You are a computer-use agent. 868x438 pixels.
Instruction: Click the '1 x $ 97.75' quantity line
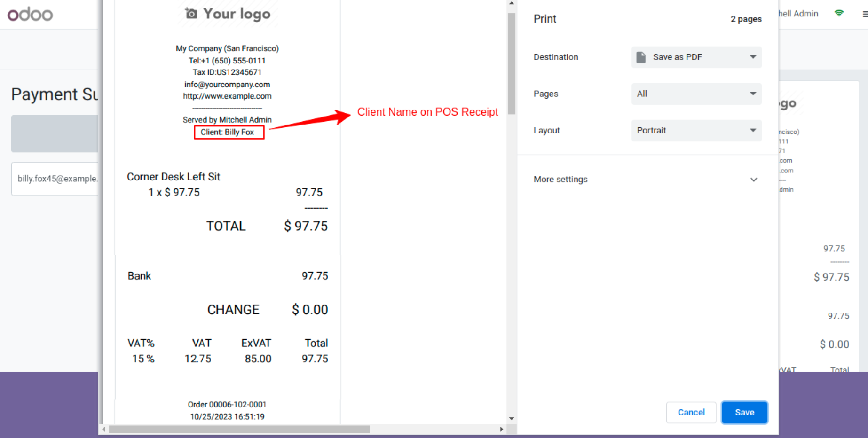pyautogui.click(x=174, y=192)
